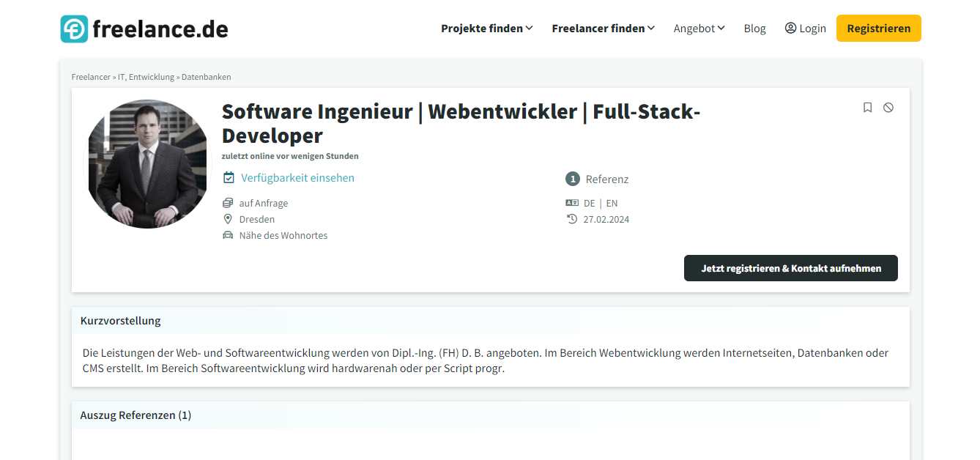Click zuletzt online vor wenigen Stunden
Image resolution: width=980 pixels, height=460 pixels.
[290, 156]
